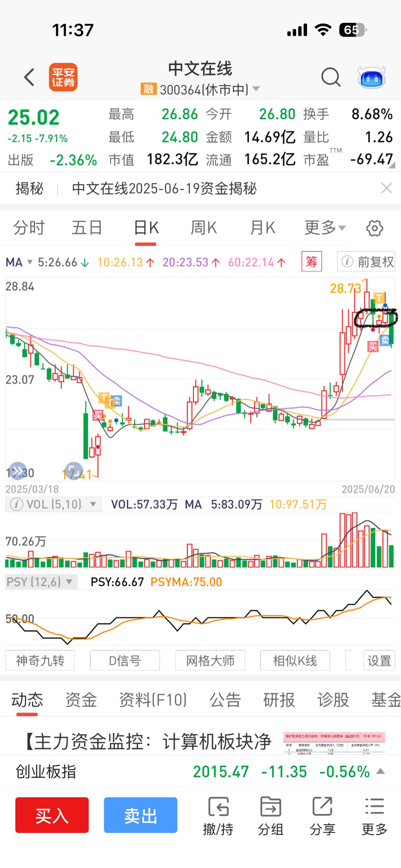Tap the 网格大师 button
The image size is (401, 868).
(210, 661)
